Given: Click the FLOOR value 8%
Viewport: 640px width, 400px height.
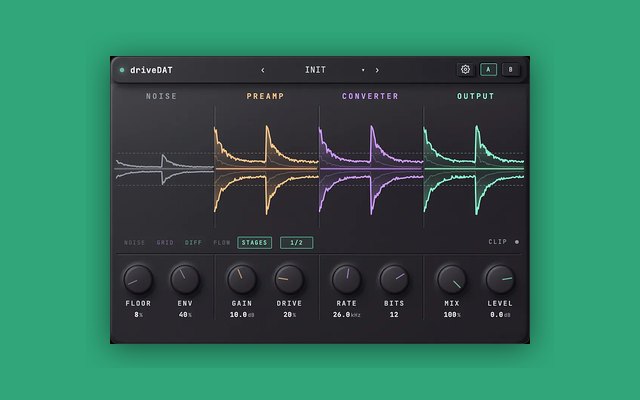Looking at the screenshot, I should pos(138,315).
